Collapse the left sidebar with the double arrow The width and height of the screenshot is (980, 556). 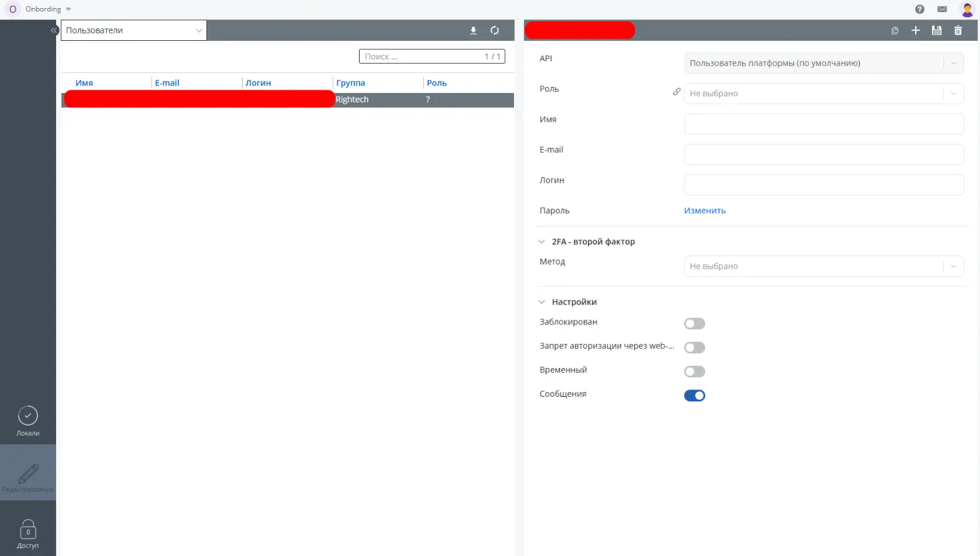(54, 30)
